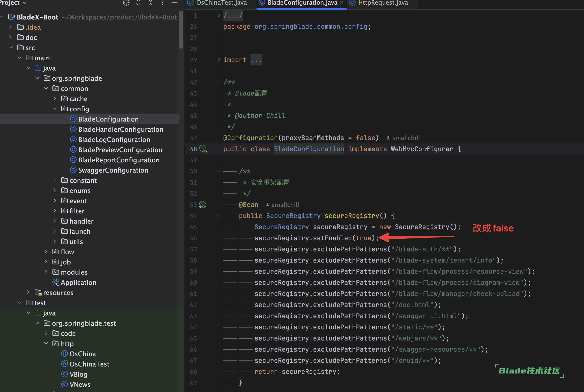Open the Project view dropdown
Screen dimensions: 584x392
13,3
